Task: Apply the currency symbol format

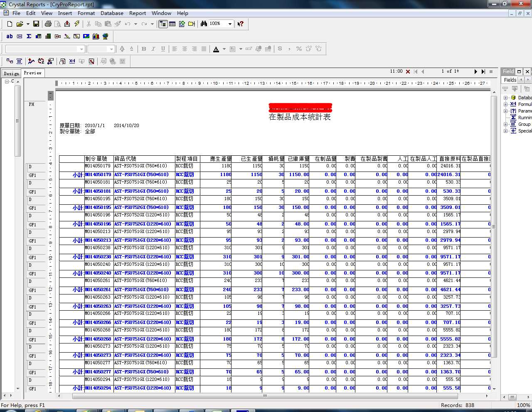Action: coord(280,49)
